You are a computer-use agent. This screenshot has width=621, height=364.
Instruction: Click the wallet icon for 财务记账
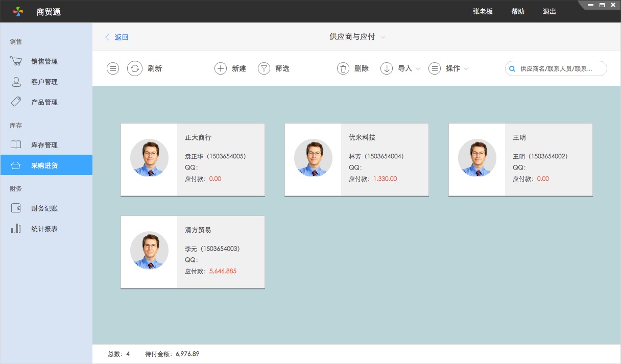point(16,208)
